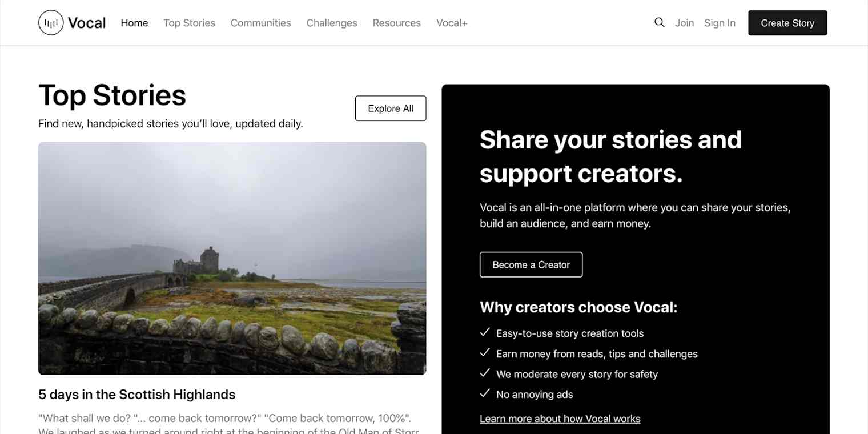Click the Scottish castle story image
This screenshot has width=868, height=434.
[232, 258]
